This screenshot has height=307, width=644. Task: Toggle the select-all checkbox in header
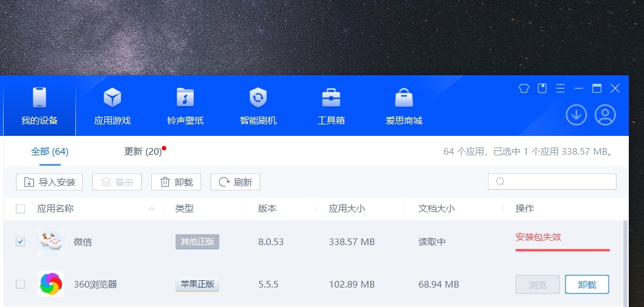click(20, 209)
